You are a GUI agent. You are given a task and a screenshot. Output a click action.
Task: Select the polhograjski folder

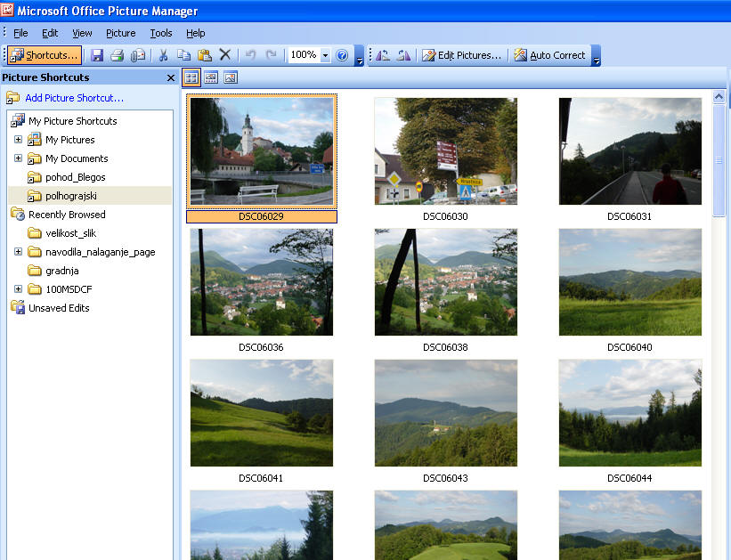[x=71, y=196]
